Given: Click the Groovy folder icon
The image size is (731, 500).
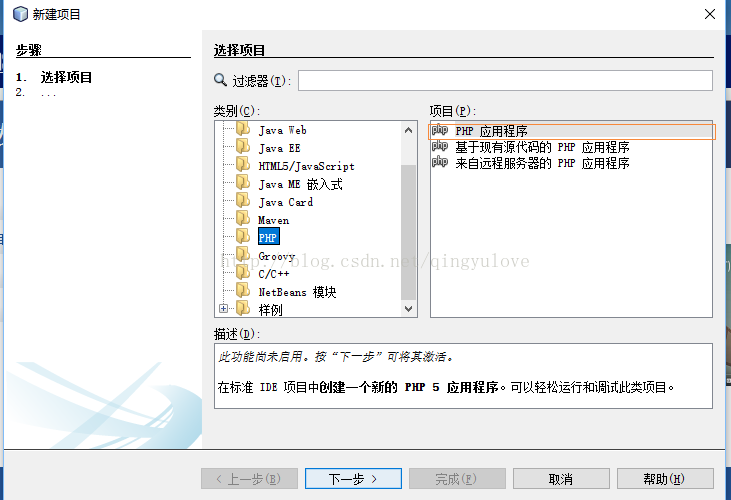Looking at the screenshot, I should (243, 254).
